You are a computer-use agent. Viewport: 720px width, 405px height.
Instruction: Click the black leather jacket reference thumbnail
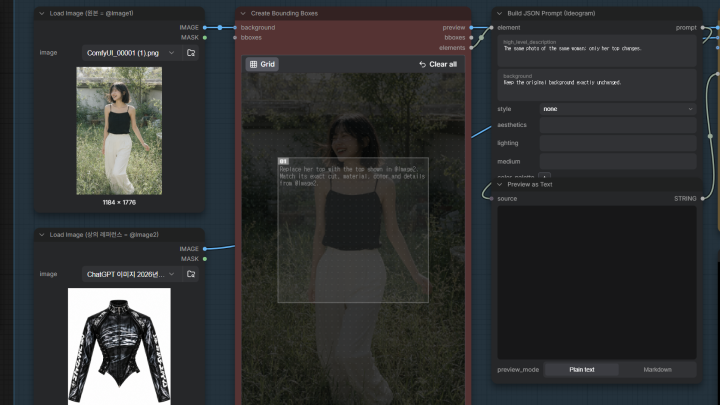click(x=119, y=347)
